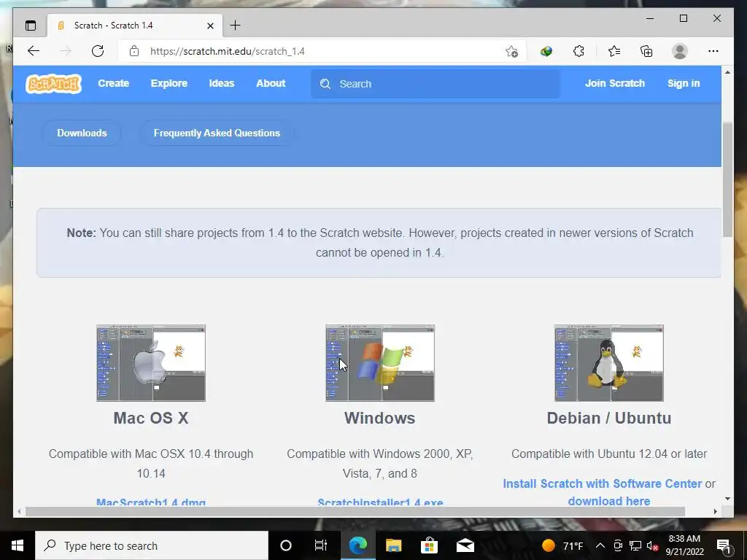
Task: Open Task View on taskbar
Action: click(321, 545)
